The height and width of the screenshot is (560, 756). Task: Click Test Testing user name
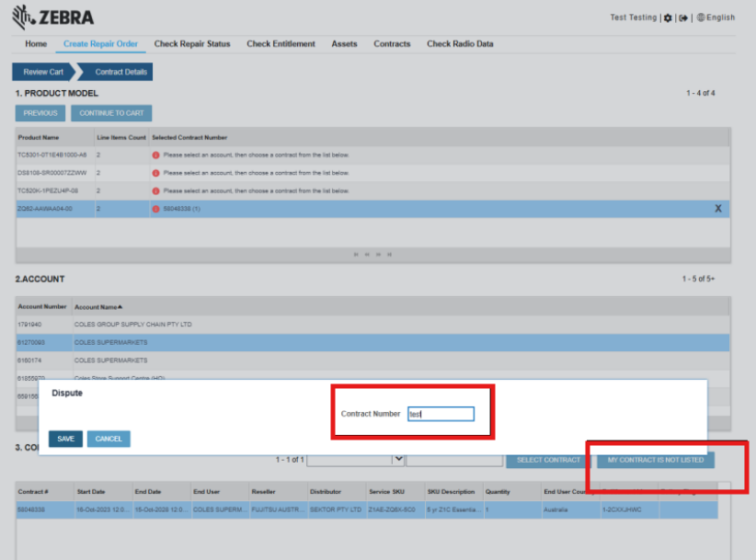(x=634, y=17)
